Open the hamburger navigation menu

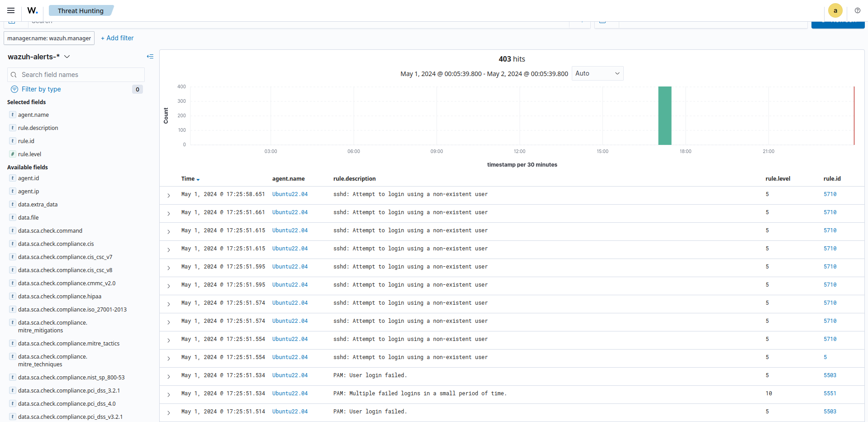pos(11,10)
